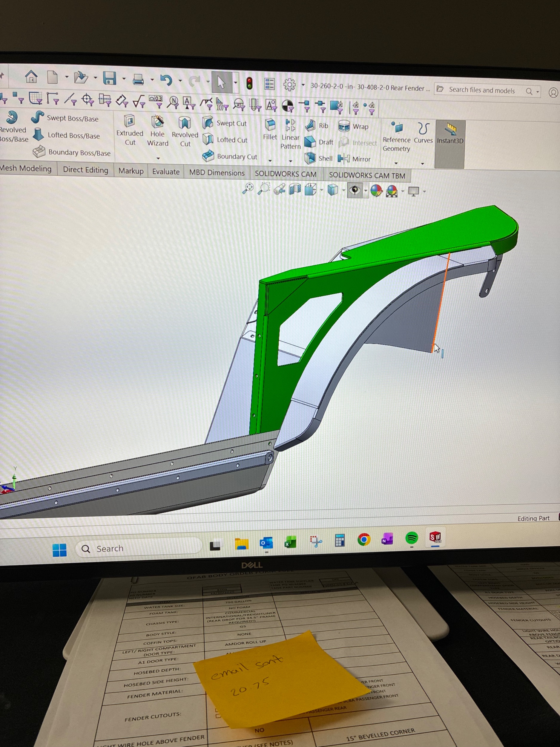Click the Zoom to Fit icon
560x747 pixels.
(x=248, y=189)
